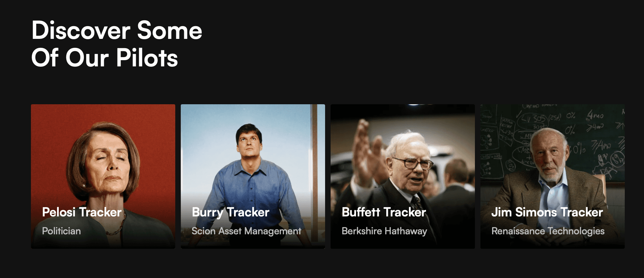Click the Burry Tracker title text
Viewport: 644px width, 278px height.
coord(231,212)
